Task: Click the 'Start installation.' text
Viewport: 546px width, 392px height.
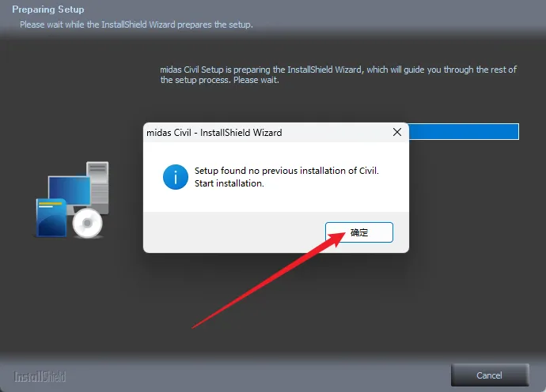Action: point(229,183)
